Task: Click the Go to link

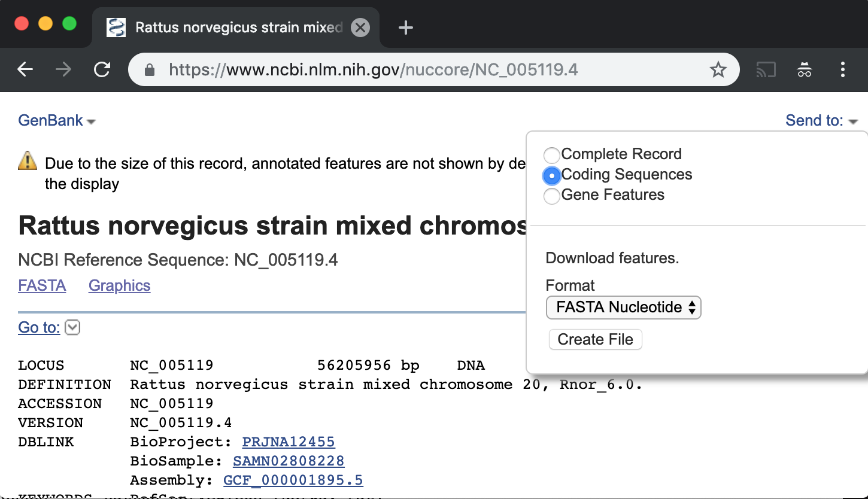Action: [39, 327]
